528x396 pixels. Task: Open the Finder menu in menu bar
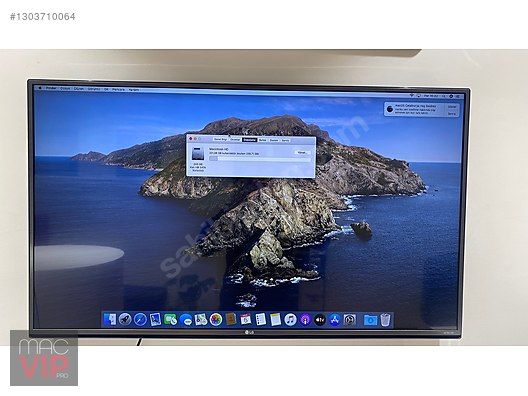51,88
